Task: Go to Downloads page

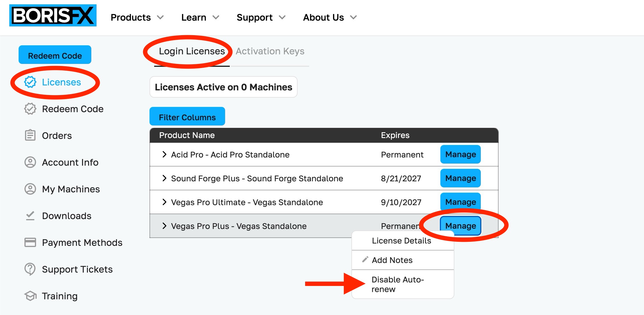Action: pos(67,216)
